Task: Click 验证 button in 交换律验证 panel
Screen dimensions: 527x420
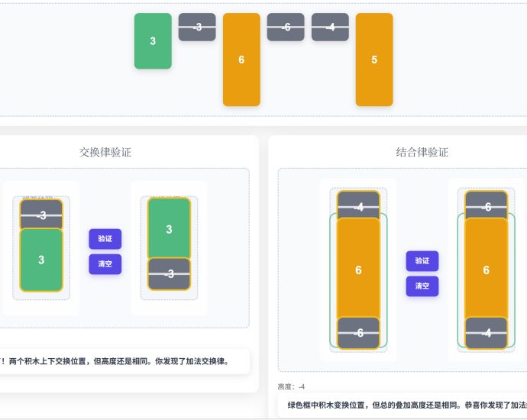Action: click(x=105, y=238)
